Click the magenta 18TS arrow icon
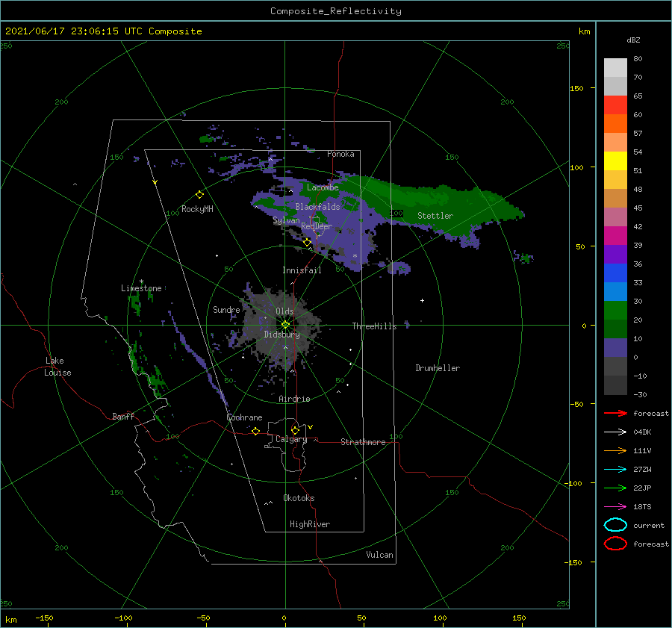Viewport: 672px width, 628px height. pyautogui.click(x=615, y=507)
